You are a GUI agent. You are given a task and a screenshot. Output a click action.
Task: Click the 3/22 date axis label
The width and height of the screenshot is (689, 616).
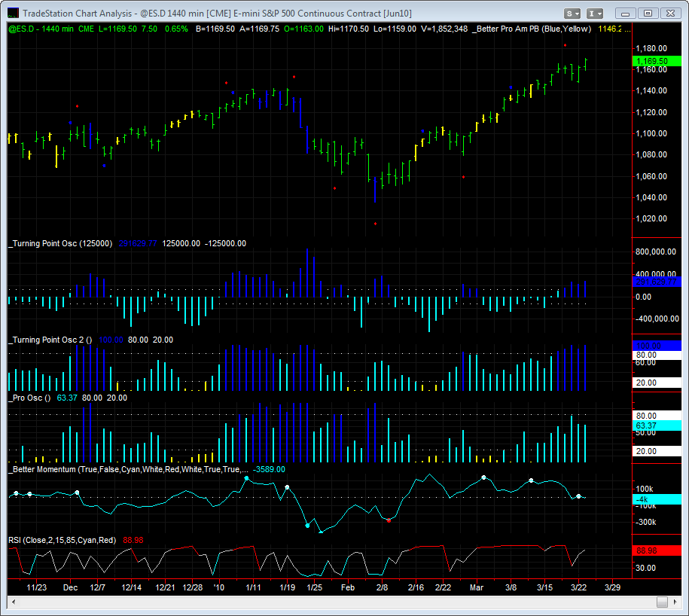[578, 588]
